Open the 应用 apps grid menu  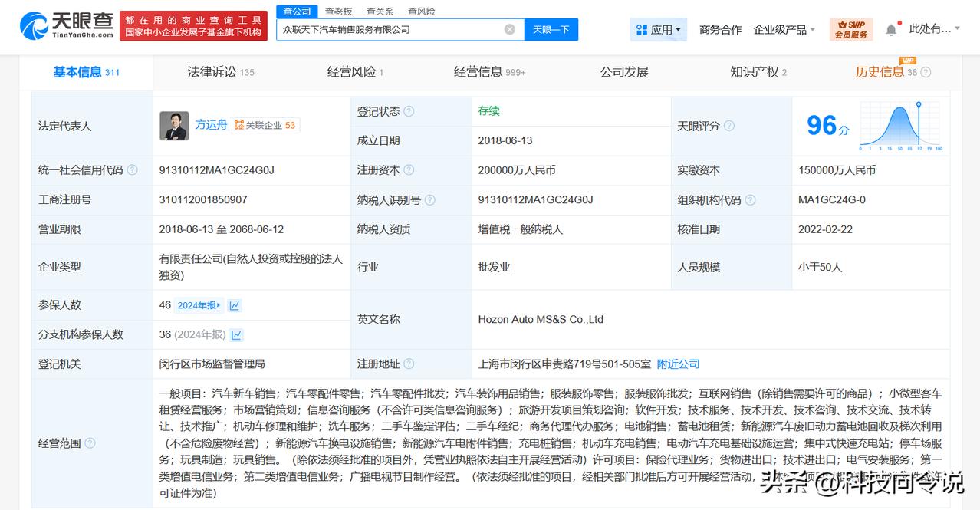click(x=659, y=29)
